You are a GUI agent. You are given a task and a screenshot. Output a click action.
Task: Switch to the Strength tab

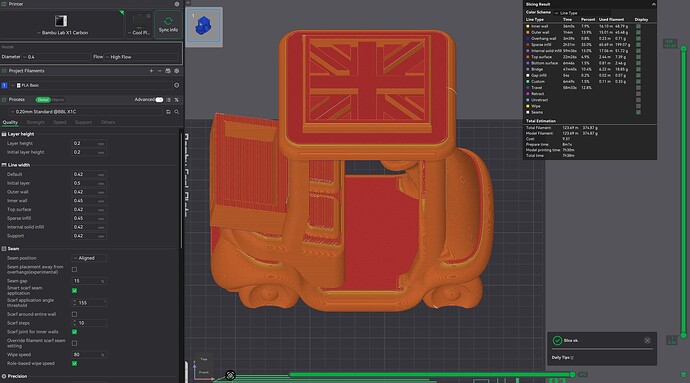(36, 122)
